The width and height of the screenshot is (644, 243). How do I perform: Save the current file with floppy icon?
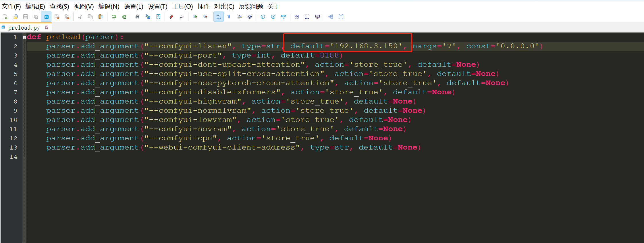pos(26,17)
